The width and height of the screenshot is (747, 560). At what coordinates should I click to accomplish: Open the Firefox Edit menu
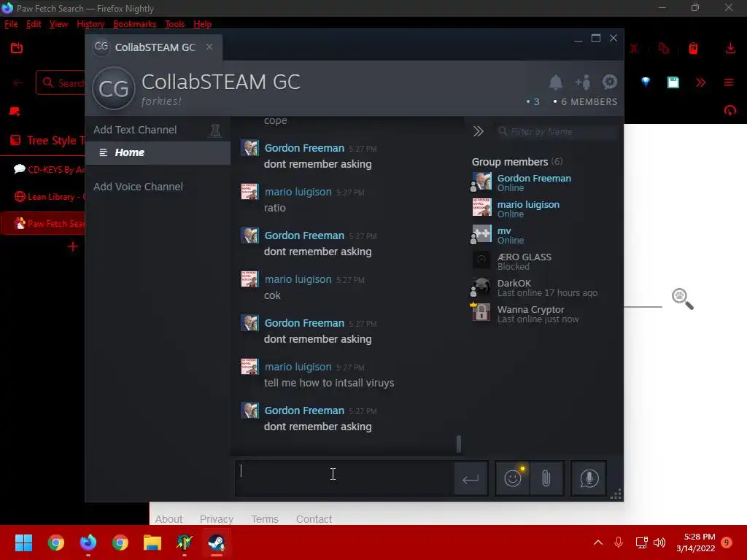coord(34,24)
